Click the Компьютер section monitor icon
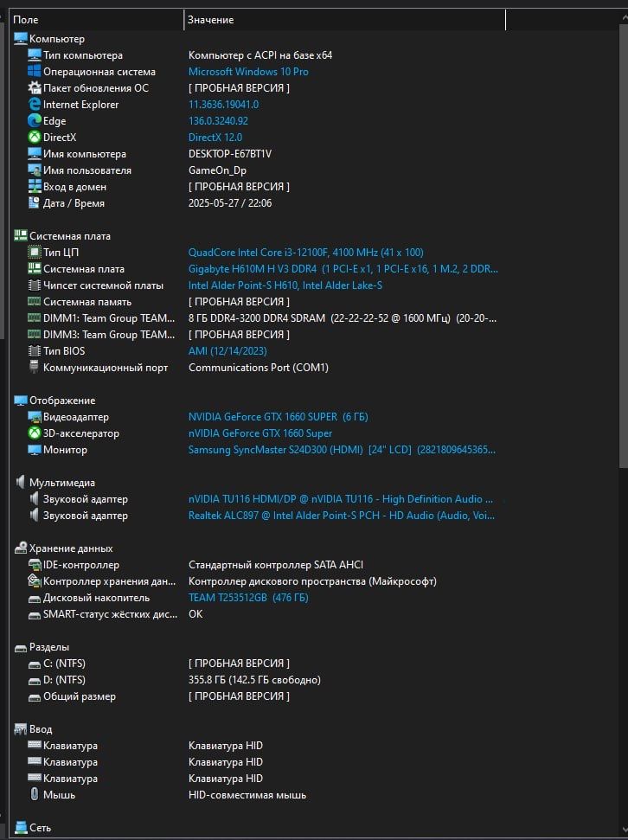628x840 pixels. 21,39
